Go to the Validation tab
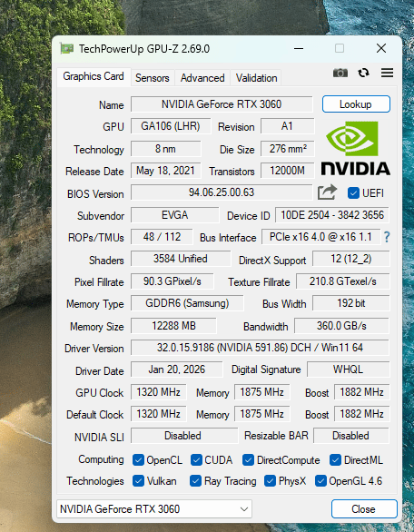Image resolution: width=414 pixels, height=532 pixels. point(257,78)
